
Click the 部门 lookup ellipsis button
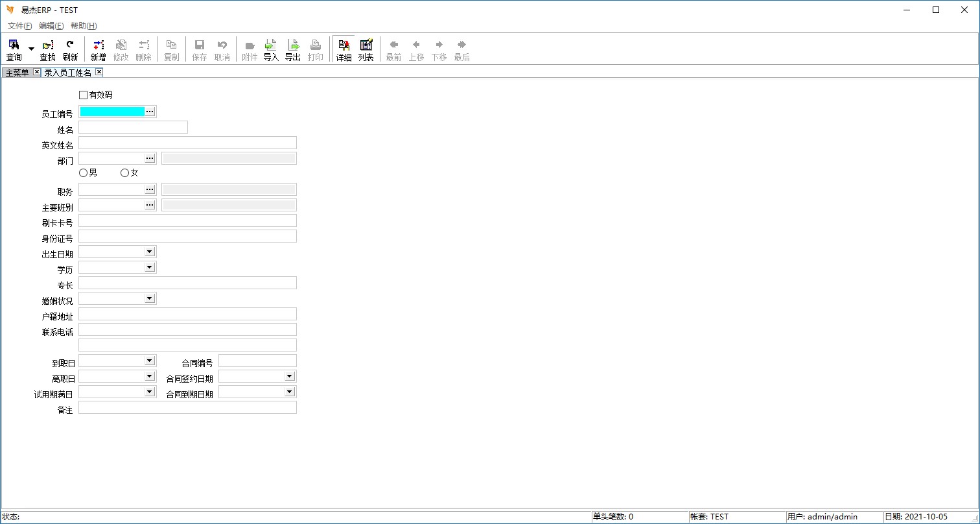[x=150, y=158]
